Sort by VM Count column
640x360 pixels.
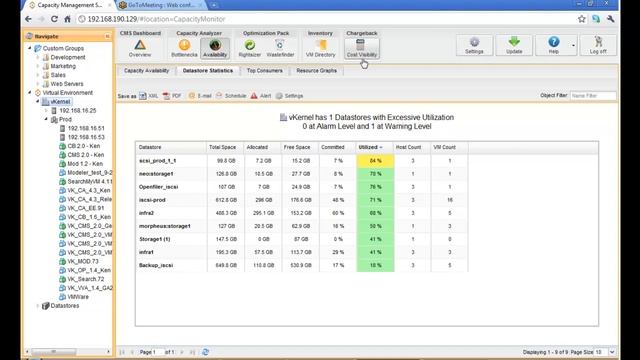(449, 147)
